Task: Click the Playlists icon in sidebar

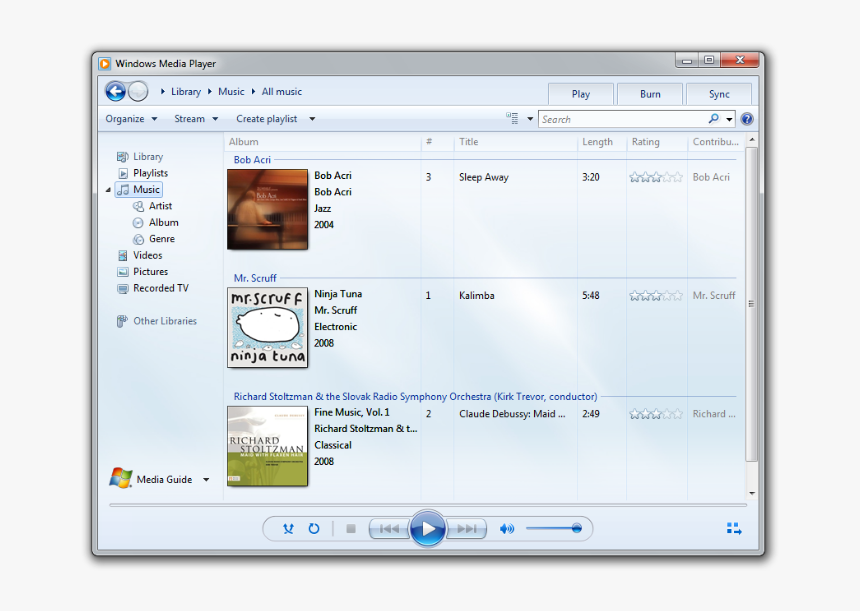Action: tap(123, 173)
